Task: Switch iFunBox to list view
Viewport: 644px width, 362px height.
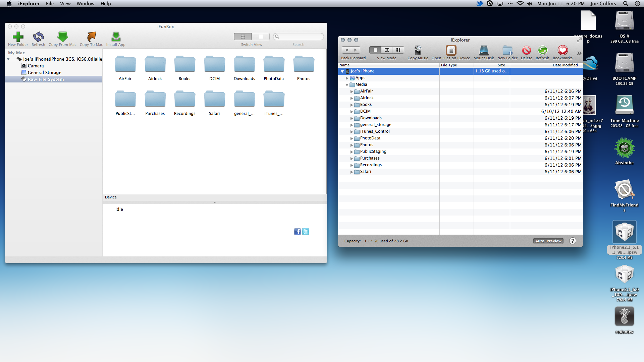Action: pos(261,37)
